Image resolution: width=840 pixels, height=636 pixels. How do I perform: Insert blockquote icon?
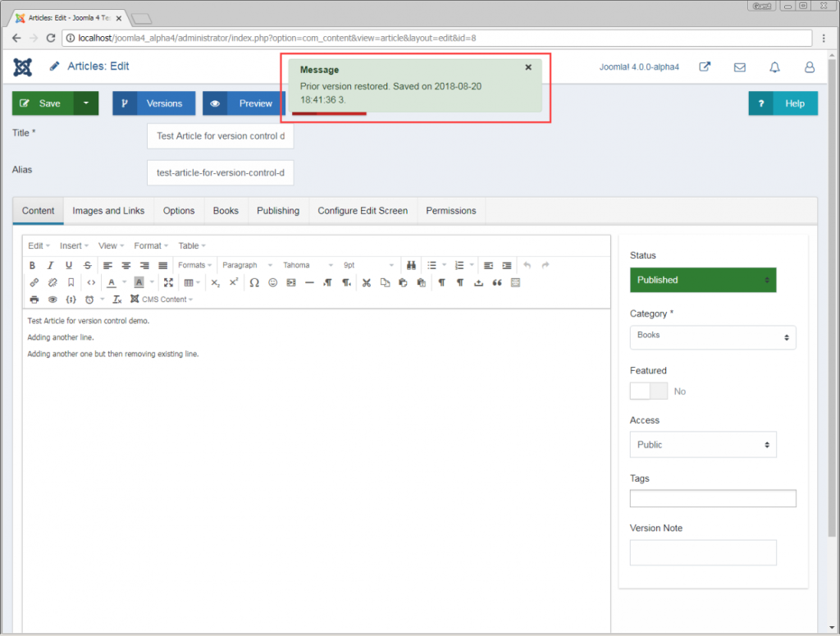(x=497, y=282)
